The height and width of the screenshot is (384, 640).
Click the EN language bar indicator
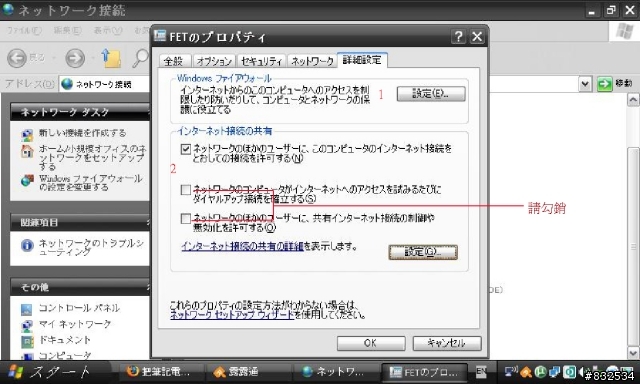(x=482, y=372)
